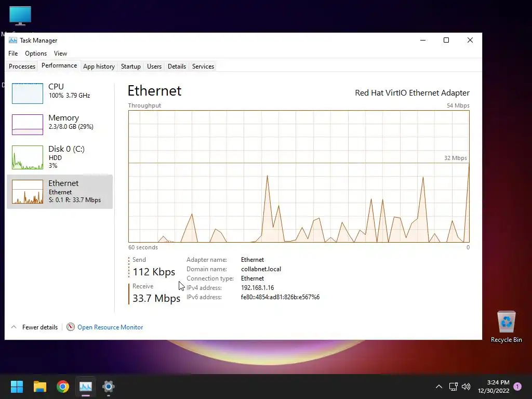Switch to the Users tab
Image resolution: width=532 pixels, height=399 pixels.
click(x=154, y=66)
